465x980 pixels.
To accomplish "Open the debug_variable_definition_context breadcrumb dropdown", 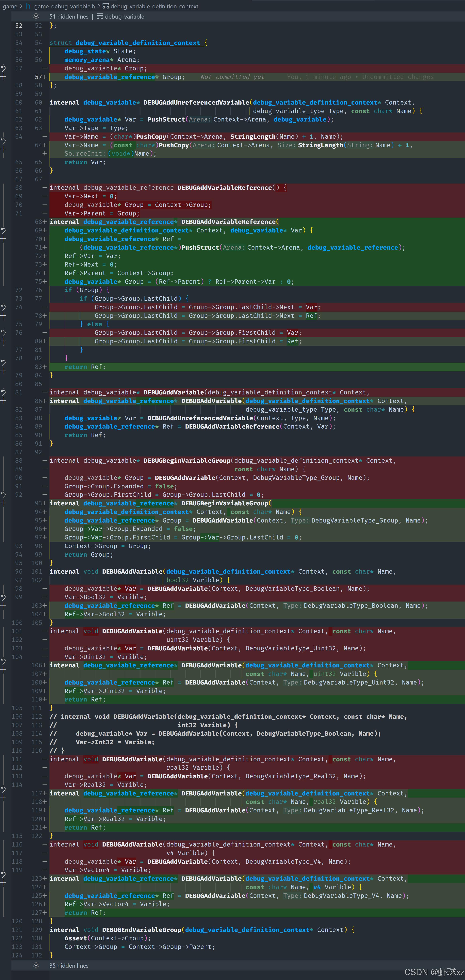I will click(154, 6).
